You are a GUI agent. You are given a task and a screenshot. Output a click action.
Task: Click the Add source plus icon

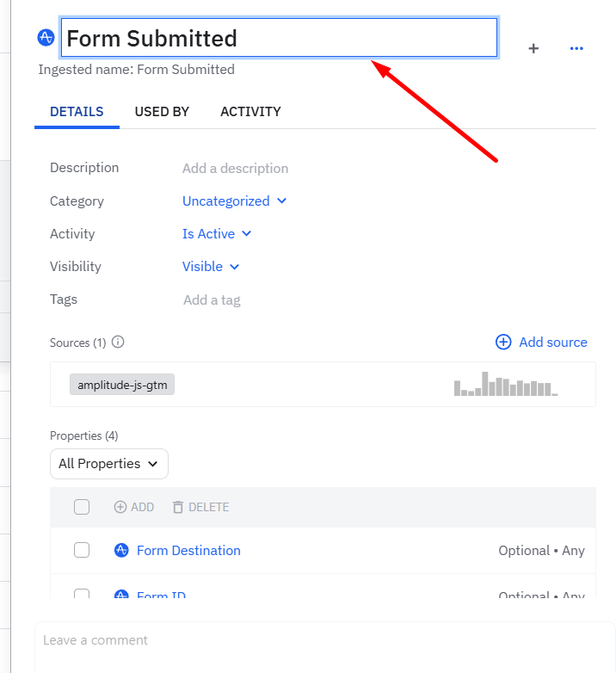point(503,343)
